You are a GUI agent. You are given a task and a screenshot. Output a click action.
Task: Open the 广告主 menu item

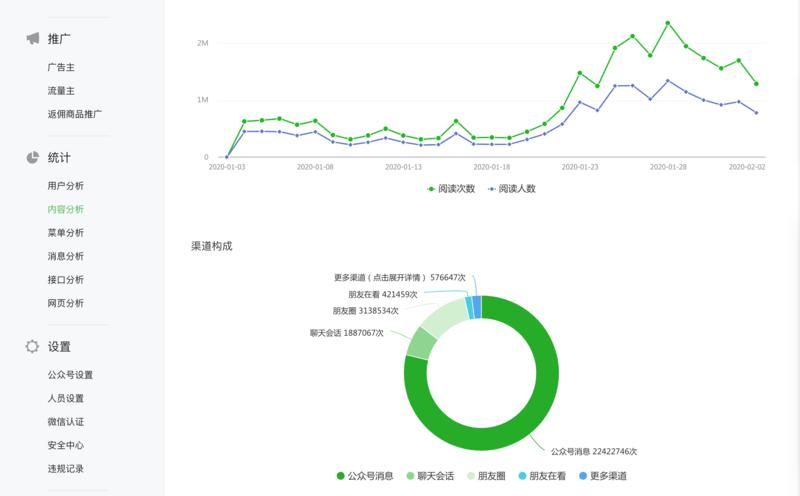(61, 67)
